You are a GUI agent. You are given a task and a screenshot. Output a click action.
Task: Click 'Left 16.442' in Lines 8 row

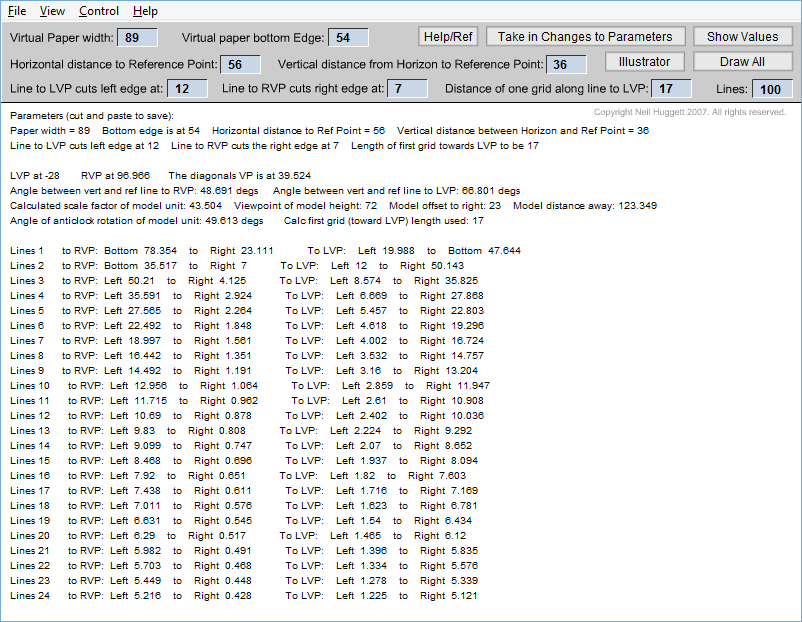(132, 356)
